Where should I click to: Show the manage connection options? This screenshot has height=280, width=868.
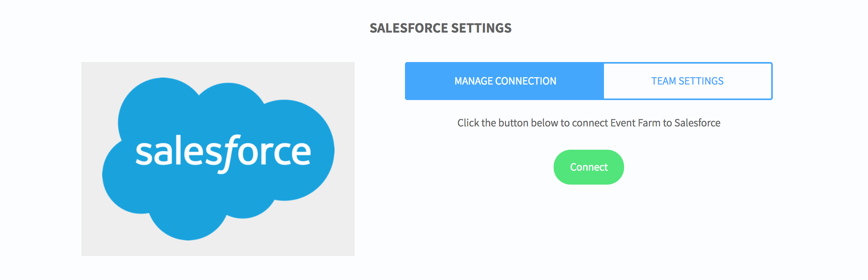click(x=504, y=81)
